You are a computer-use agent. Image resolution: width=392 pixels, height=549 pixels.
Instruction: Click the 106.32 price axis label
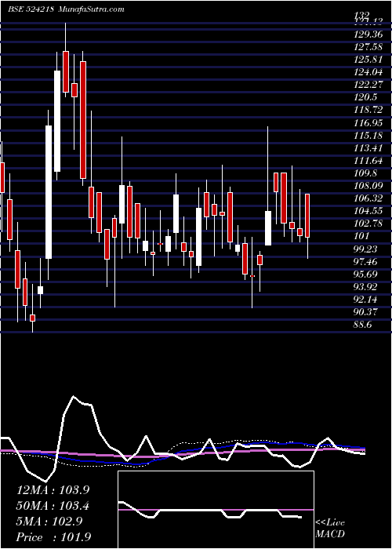[x=368, y=198]
